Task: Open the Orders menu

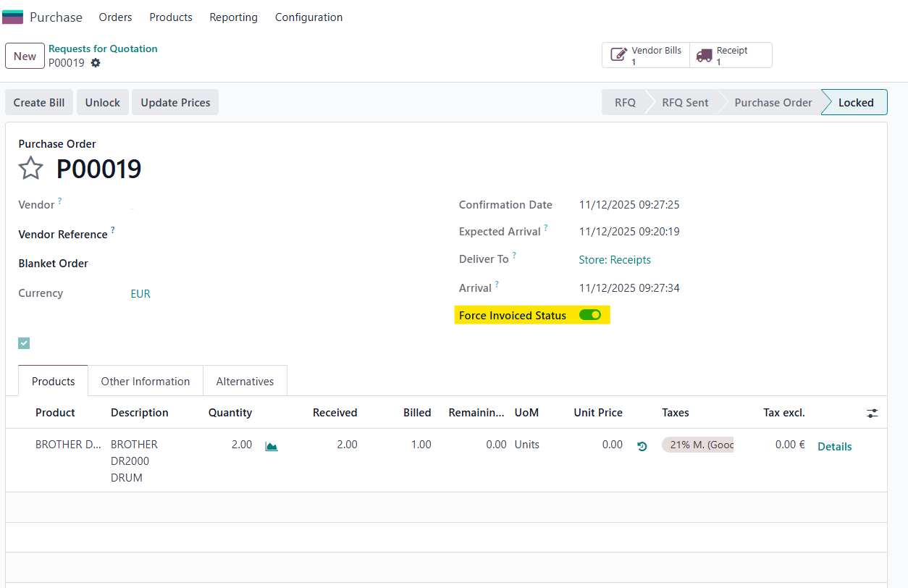Action: click(116, 17)
